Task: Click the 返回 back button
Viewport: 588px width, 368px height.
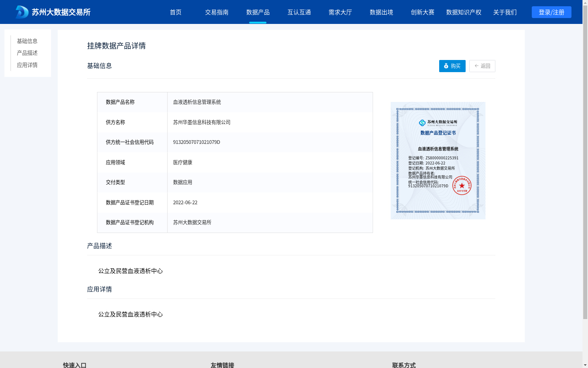Action: 482,66
